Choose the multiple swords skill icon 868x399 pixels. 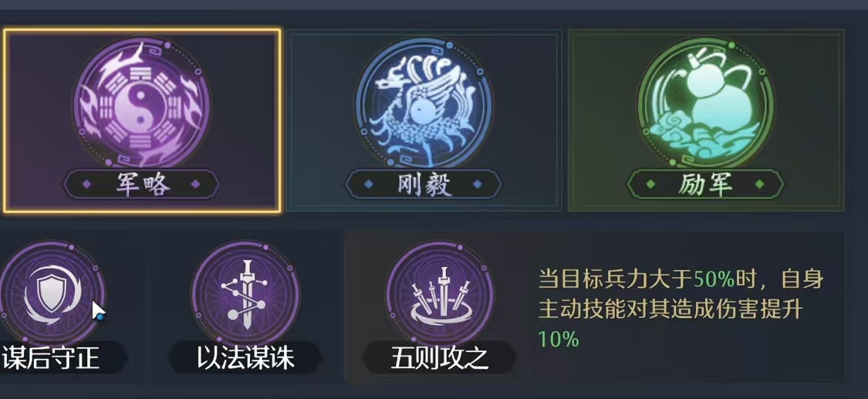[x=440, y=294]
